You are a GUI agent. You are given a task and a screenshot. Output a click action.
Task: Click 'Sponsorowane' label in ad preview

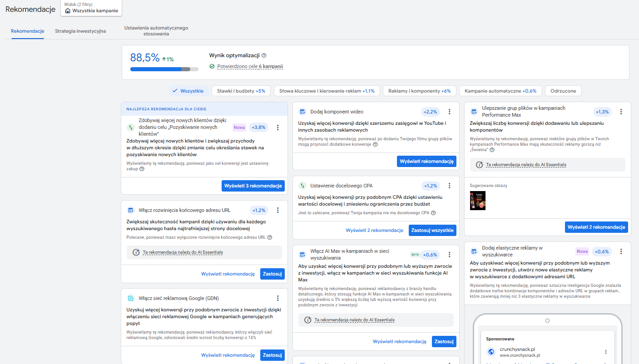pos(500,339)
